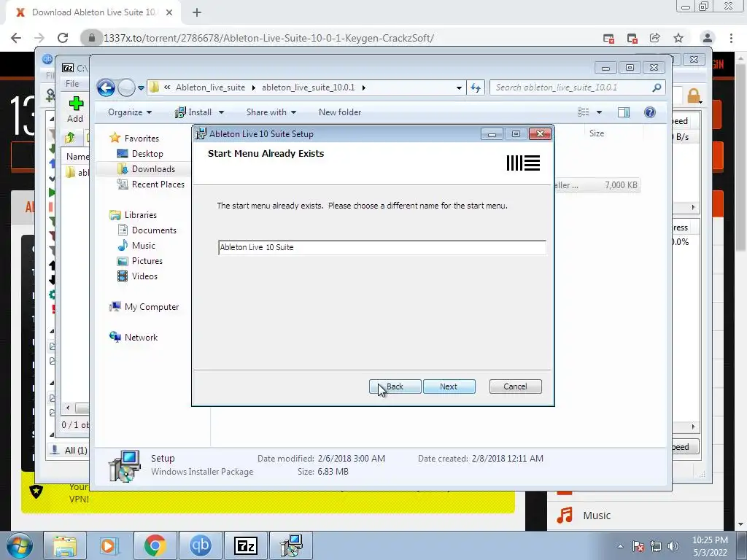This screenshot has width=747, height=560.
Task: Focus the Explorer search box
Action: 570,87
